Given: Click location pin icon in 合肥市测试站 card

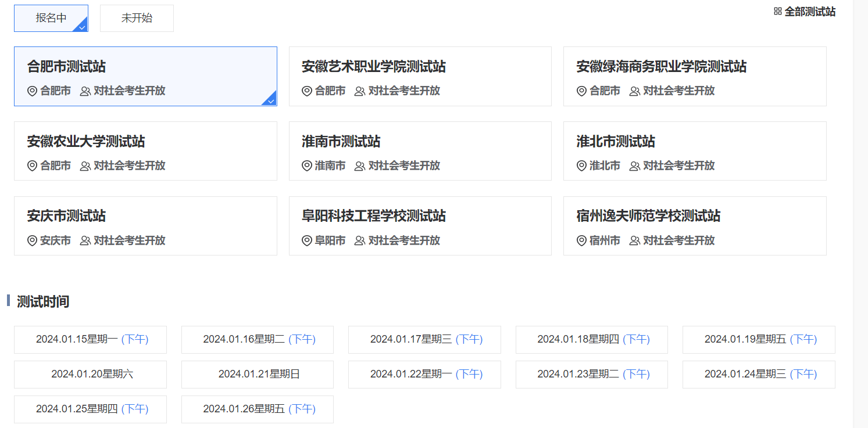Looking at the screenshot, I should coord(33,91).
